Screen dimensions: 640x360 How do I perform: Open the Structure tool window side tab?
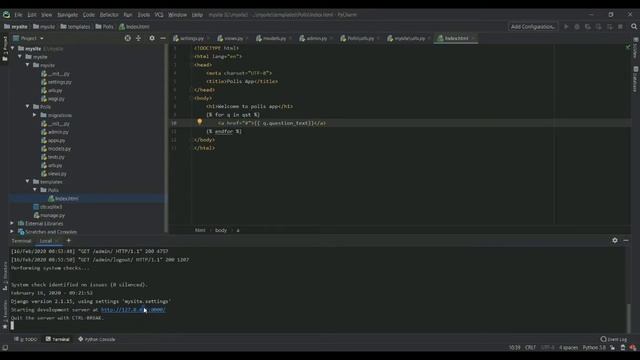[x=5, y=276]
